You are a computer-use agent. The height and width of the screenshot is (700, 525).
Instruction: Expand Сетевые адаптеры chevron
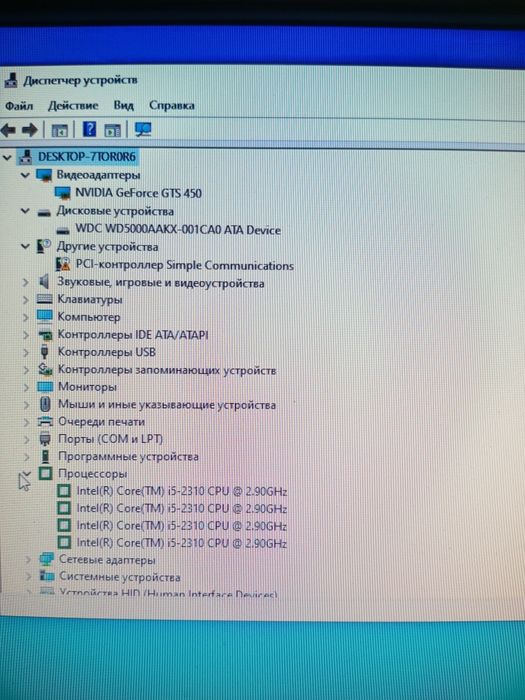(x=28, y=560)
